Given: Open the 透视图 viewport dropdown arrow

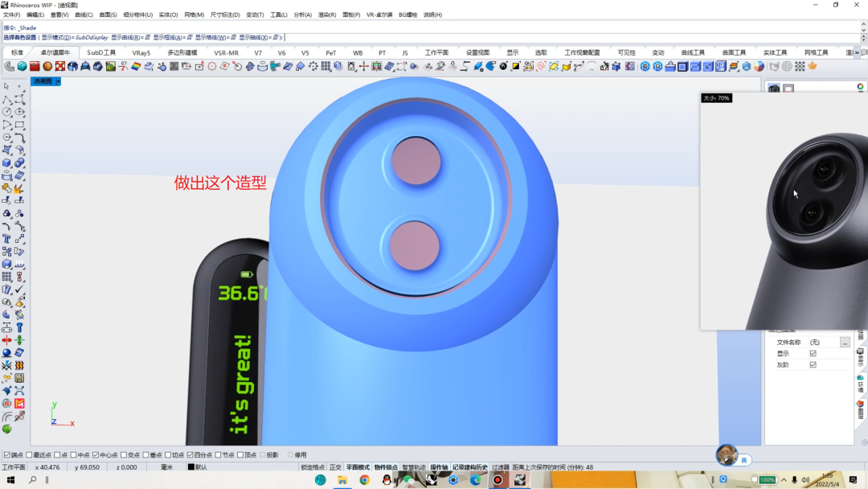Looking at the screenshot, I should coord(58,81).
